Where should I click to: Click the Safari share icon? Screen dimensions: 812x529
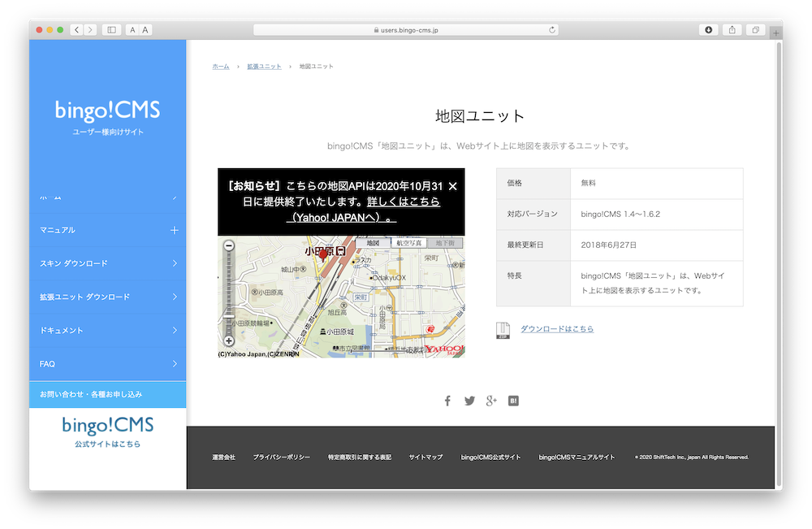point(732,30)
